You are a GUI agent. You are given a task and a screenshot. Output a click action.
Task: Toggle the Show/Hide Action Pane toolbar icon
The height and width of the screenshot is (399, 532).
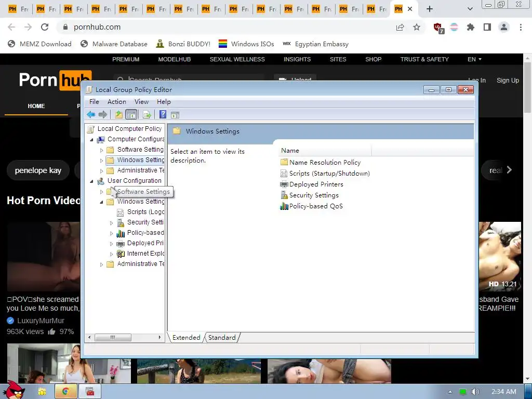175,115
